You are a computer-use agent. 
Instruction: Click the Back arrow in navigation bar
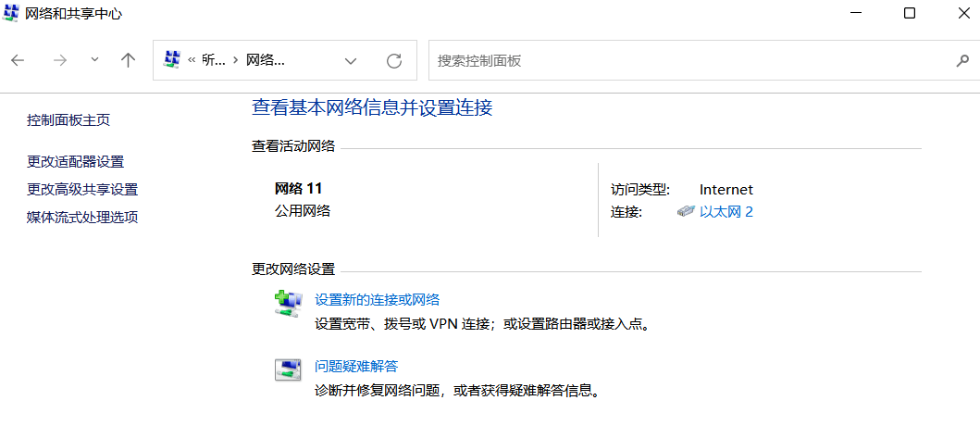pyautogui.click(x=18, y=60)
